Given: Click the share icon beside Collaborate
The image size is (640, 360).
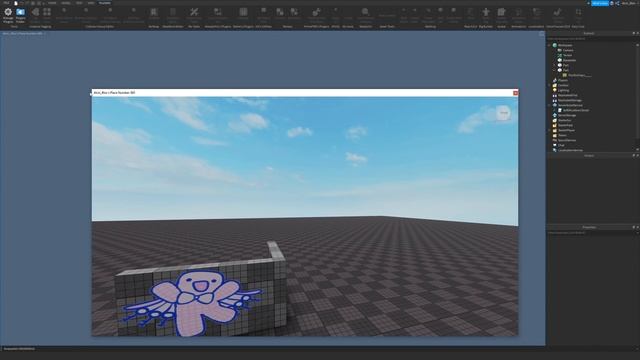Looking at the screenshot, I should click(617, 3).
